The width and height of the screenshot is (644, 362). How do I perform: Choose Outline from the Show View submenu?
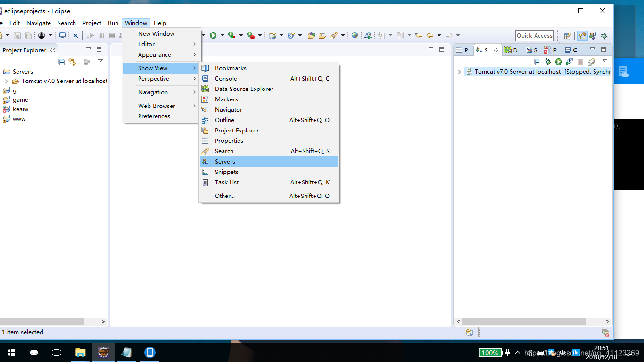tap(269, 120)
